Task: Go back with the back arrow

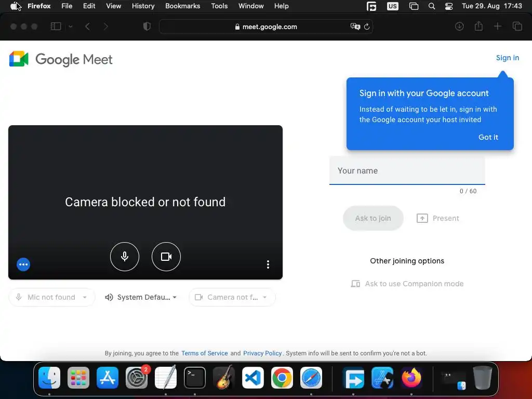Action: click(x=87, y=26)
